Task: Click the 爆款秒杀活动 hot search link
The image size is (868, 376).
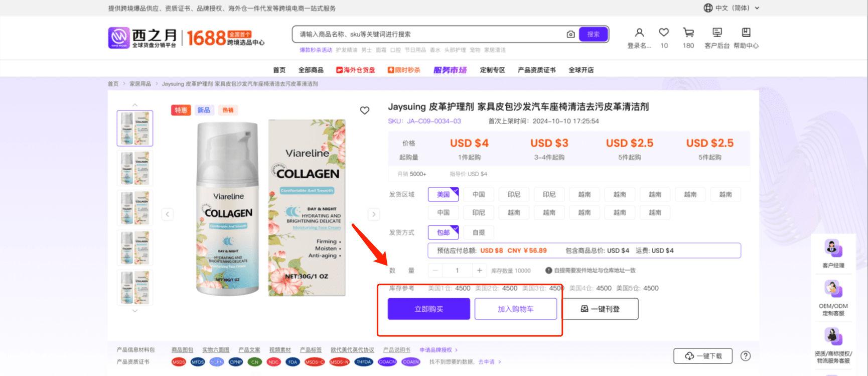Action: (x=316, y=50)
